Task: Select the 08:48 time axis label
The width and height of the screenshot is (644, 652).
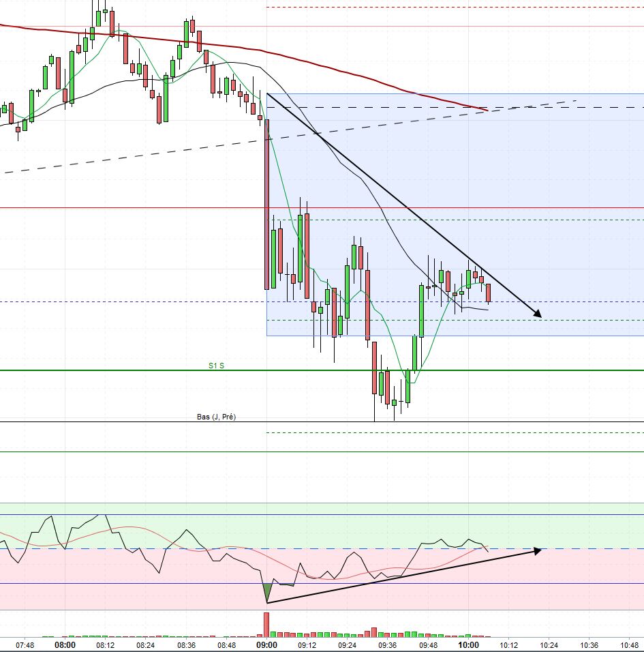Action: pos(226,645)
